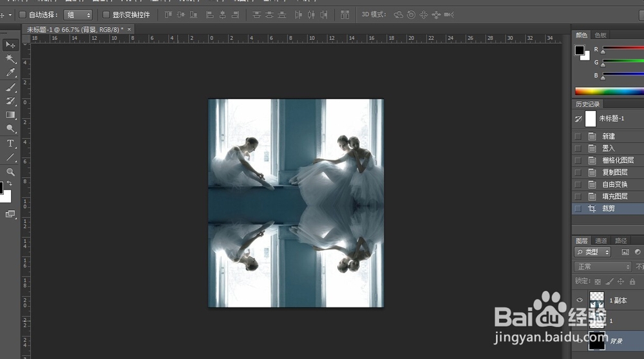
Task: Enable the 自动选择 checkbox
Action: tap(23, 15)
